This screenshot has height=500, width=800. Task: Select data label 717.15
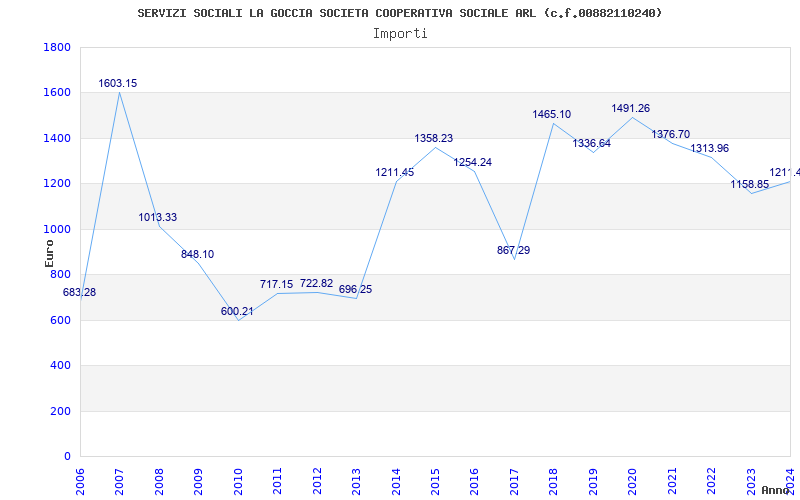277,284
